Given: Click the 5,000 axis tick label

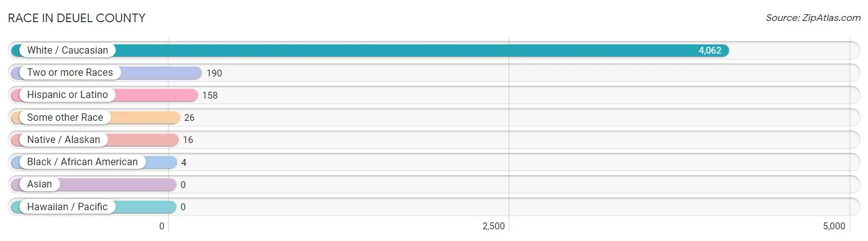Looking at the screenshot, I should click(x=834, y=226).
